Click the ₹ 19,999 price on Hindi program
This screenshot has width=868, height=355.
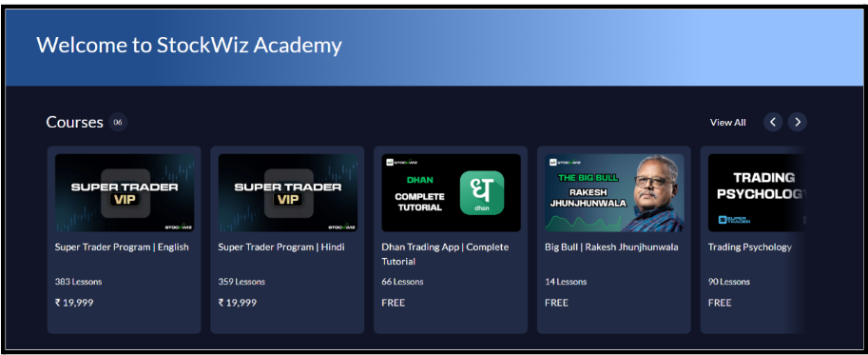(x=238, y=303)
